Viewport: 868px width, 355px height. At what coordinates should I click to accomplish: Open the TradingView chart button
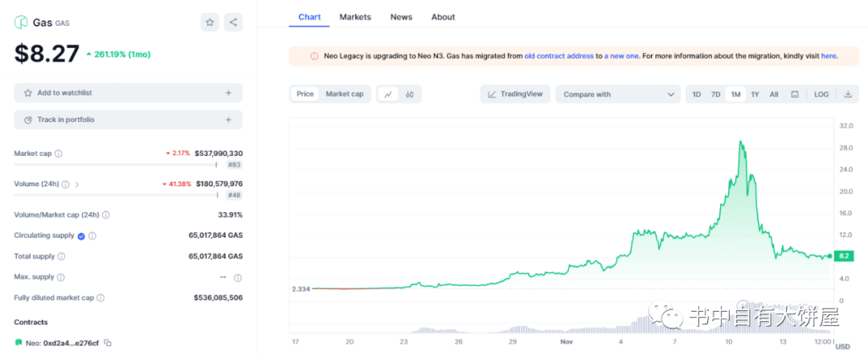coord(515,94)
